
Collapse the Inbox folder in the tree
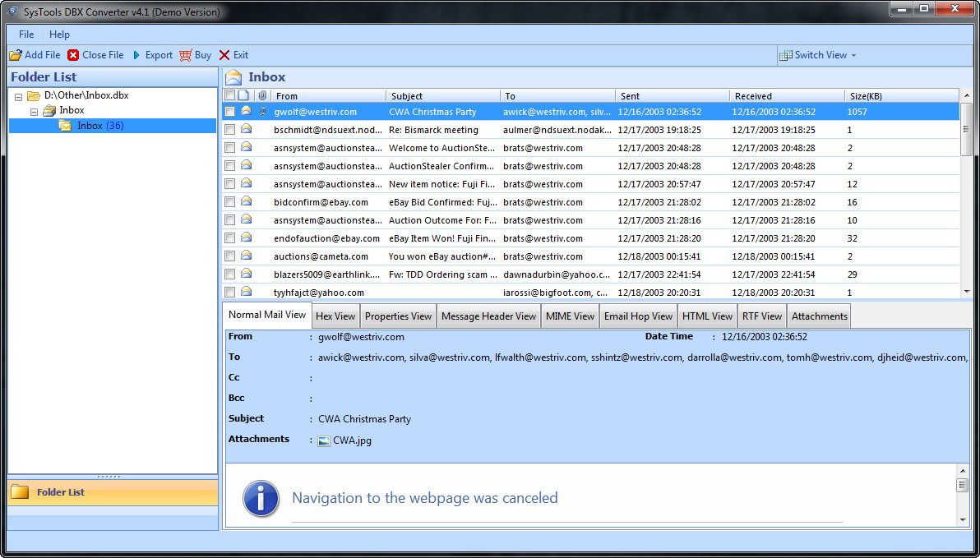(x=34, y=110)
